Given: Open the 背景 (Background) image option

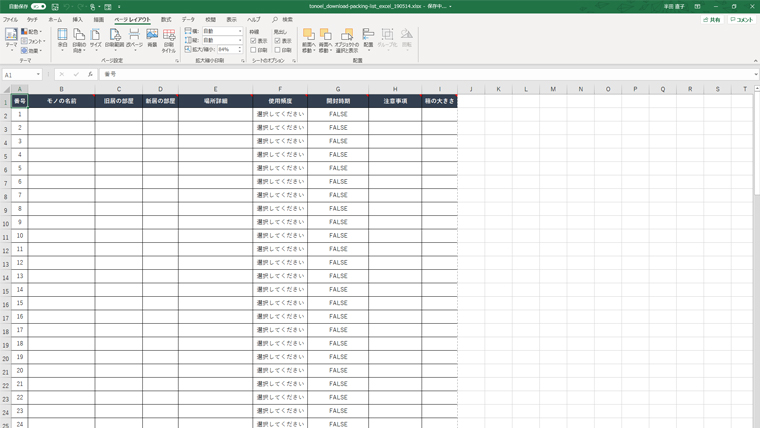Looking at the screenshot, I should pyautogui.click(x=152, y=38).
